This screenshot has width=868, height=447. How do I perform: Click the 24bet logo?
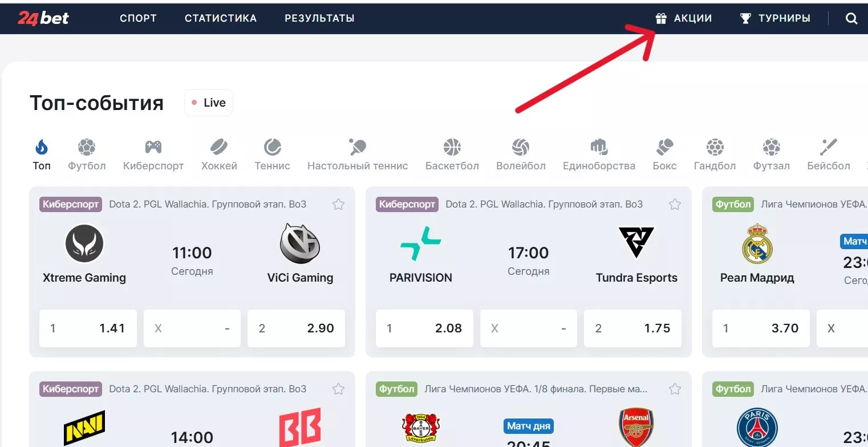43,18
